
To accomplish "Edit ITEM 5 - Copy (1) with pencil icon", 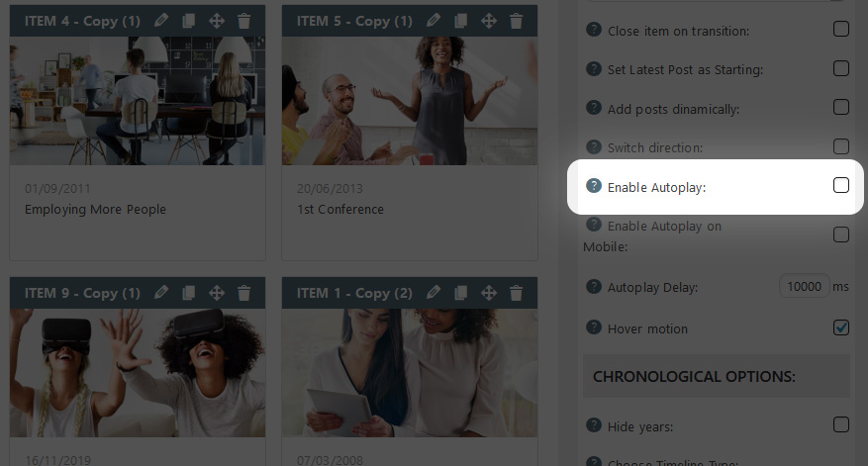I will tap(434, 21).
